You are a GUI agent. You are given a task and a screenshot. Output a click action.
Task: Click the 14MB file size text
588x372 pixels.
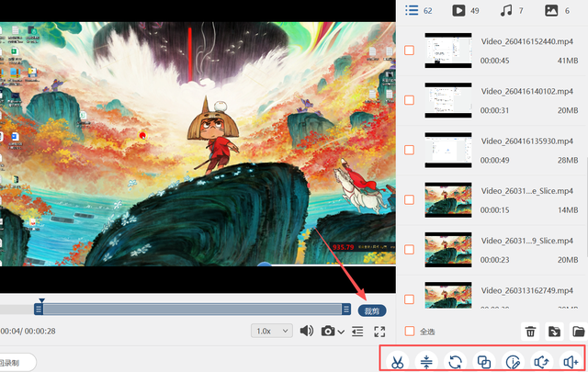[x=568, y=210]
